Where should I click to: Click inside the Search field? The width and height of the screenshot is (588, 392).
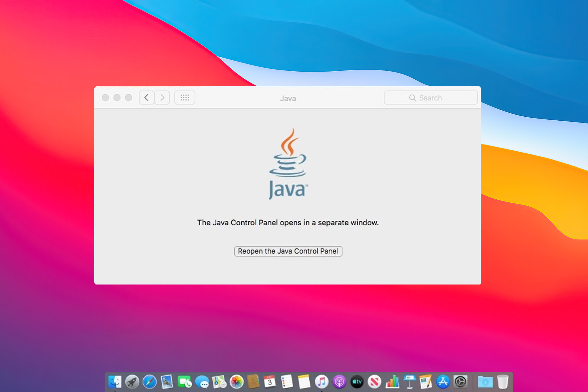pos(430,97)
